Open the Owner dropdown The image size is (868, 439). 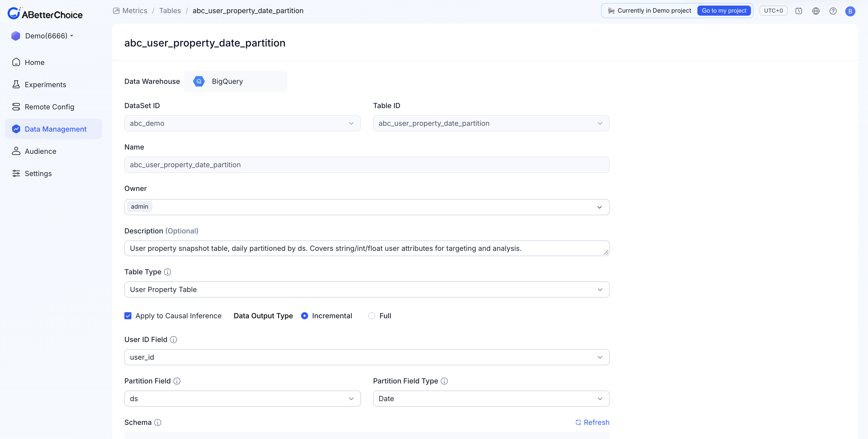(367, 207)
